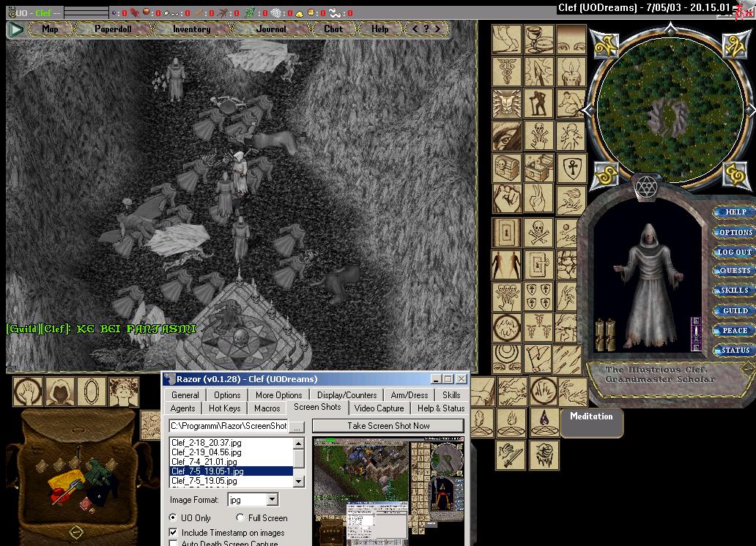
Task: Switch to the Hot Keys tab
Action: pos(225,408)
